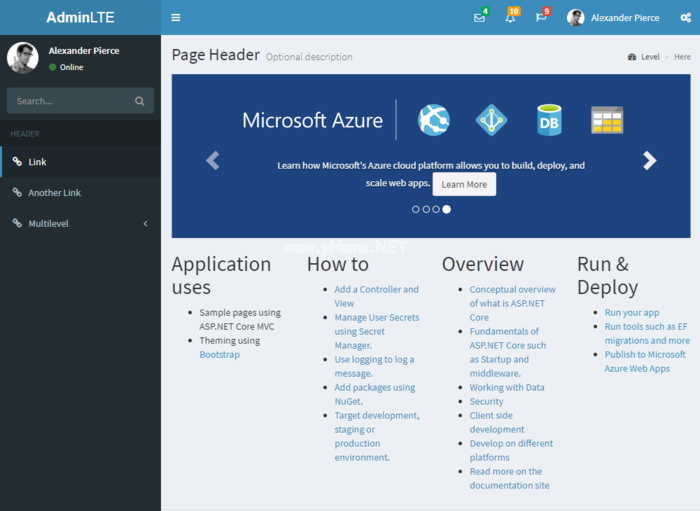Click the Learn More button
This screenshot has width=700, height=511.
point(464,184)
